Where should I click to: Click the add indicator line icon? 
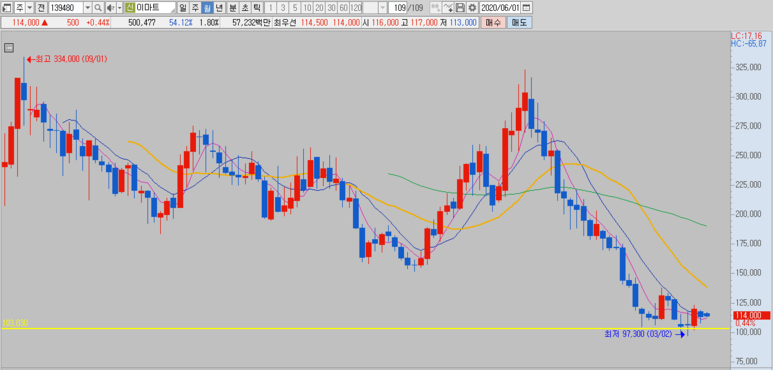448,7
